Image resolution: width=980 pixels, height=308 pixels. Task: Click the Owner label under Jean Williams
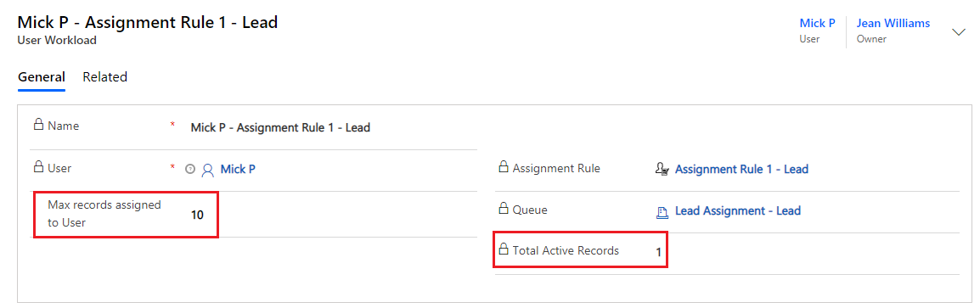[x=871, y=39]
